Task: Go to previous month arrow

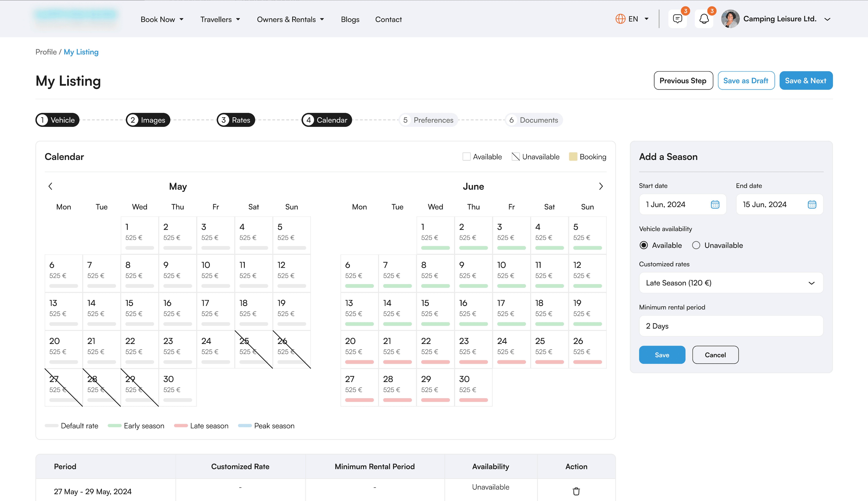Action: click(50, 186)
